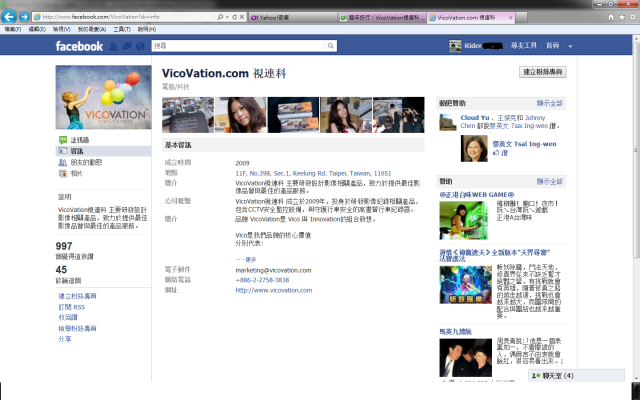Click the VicoVation balloon profile picture
The image size is (640, 400).
click(x=103, y=97)
